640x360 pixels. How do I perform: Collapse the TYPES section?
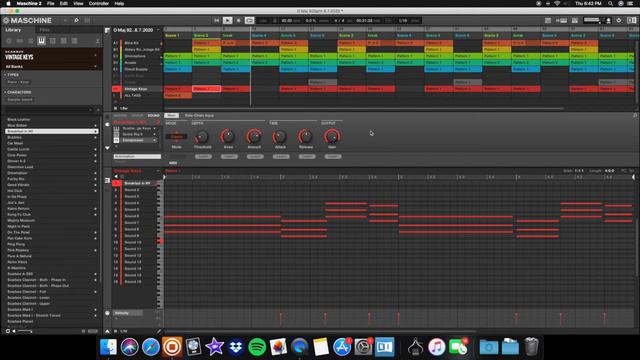pyautogui.click(x=12, y=75)
